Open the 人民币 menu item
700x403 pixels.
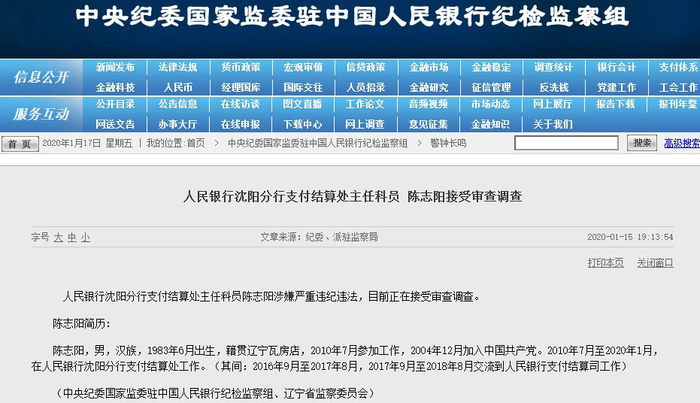pyautogui.click(x=178, y=87)
